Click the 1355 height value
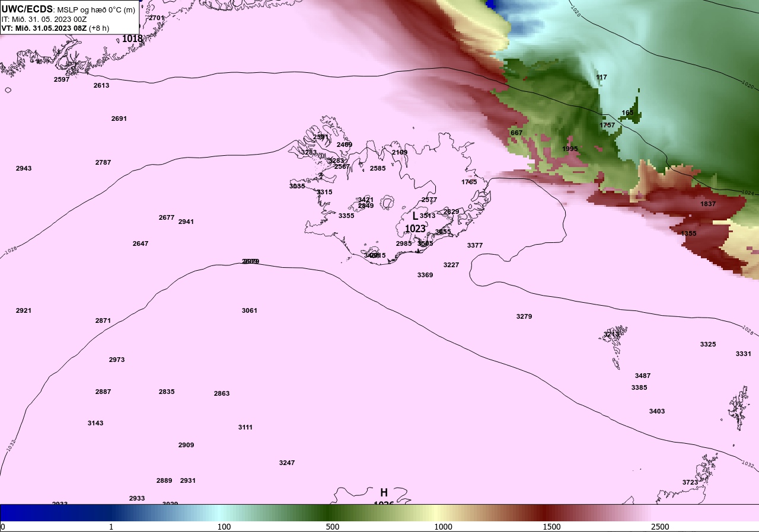 click(x=688, y=233)
